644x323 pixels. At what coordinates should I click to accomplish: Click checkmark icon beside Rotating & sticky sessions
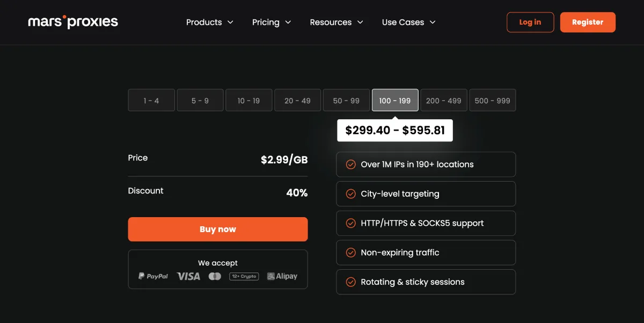[x=351, y=282]
